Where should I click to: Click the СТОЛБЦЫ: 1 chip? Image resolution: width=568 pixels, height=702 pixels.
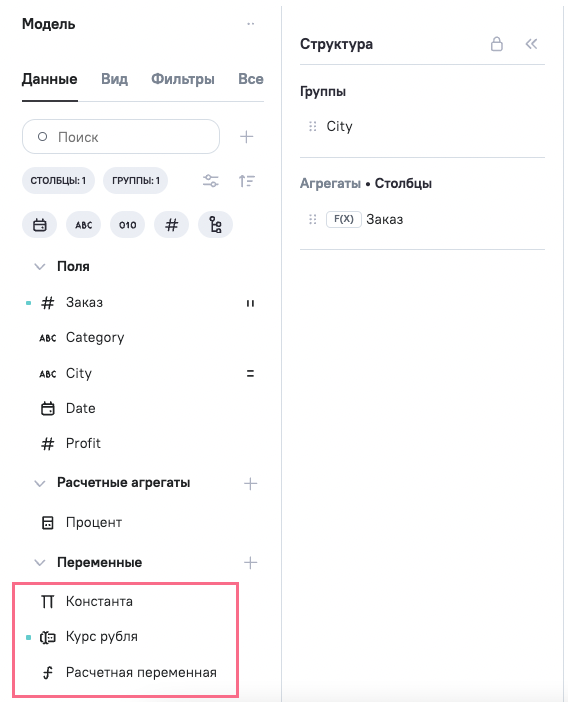point(58,181)
